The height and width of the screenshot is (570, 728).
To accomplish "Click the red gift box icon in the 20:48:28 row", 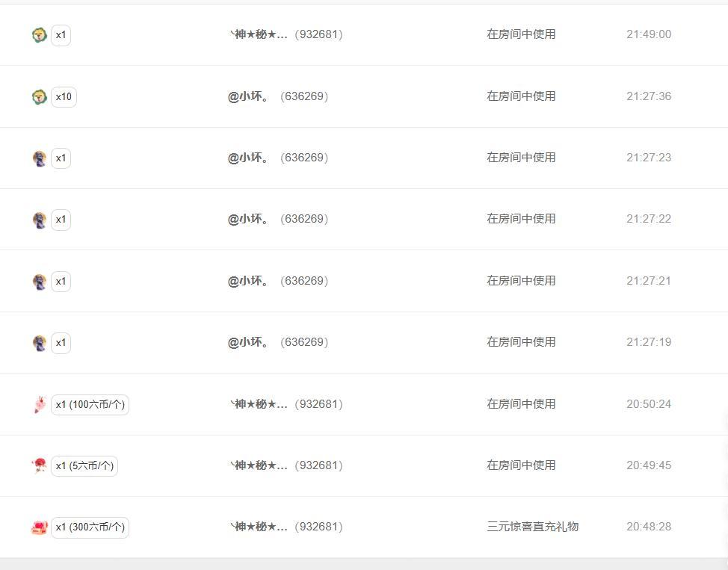I will click(40, 527).
